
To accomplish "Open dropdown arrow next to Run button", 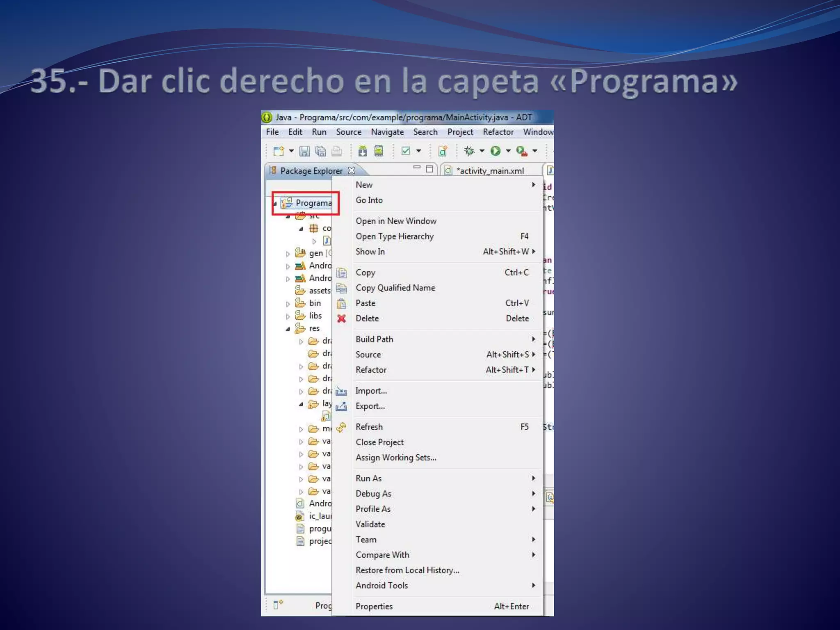I will pyautogui.click(x=508, y=151).
